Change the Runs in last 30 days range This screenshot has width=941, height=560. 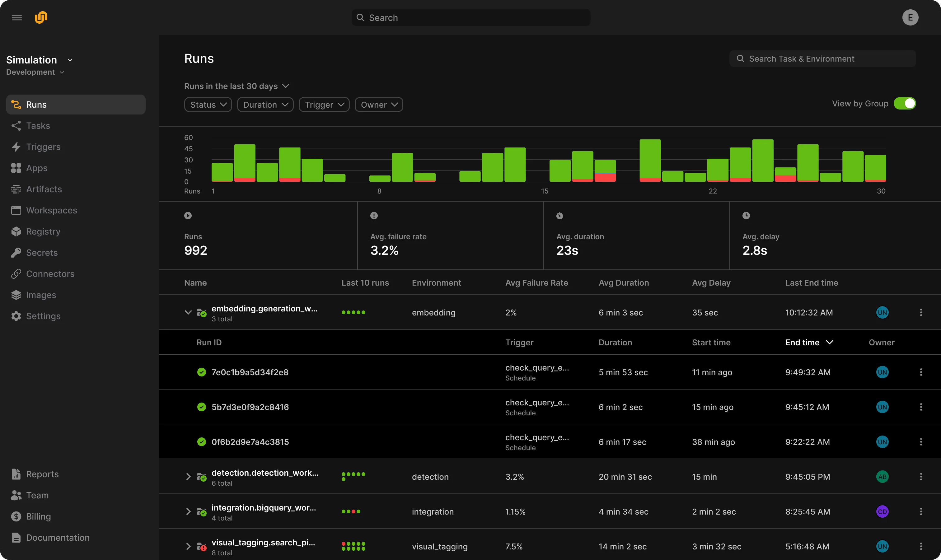click(237, 86)
